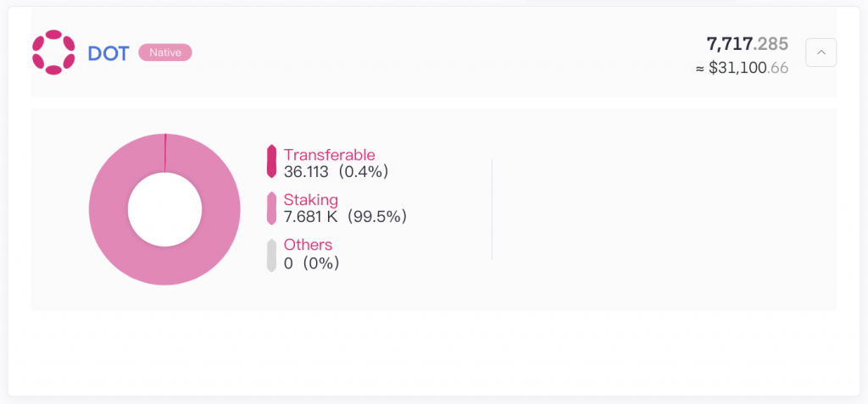Click the DOT header row background

(x=434, y=53)
